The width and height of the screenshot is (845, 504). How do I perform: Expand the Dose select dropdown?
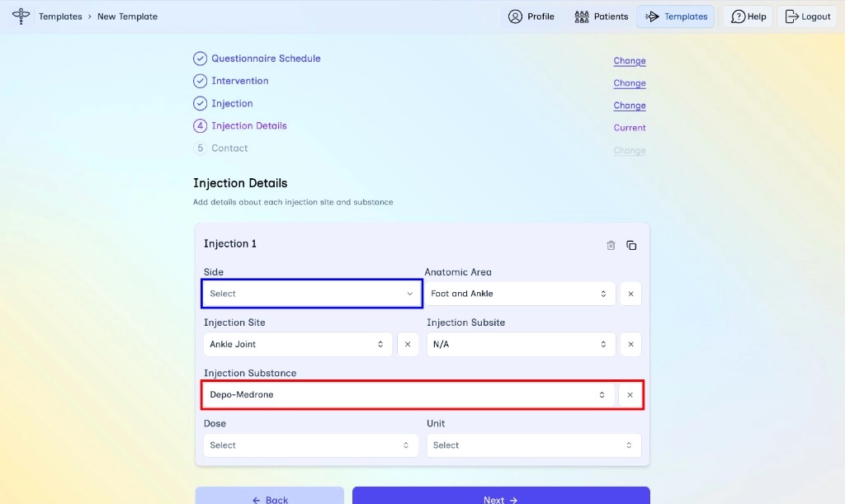tap(311, 445)
